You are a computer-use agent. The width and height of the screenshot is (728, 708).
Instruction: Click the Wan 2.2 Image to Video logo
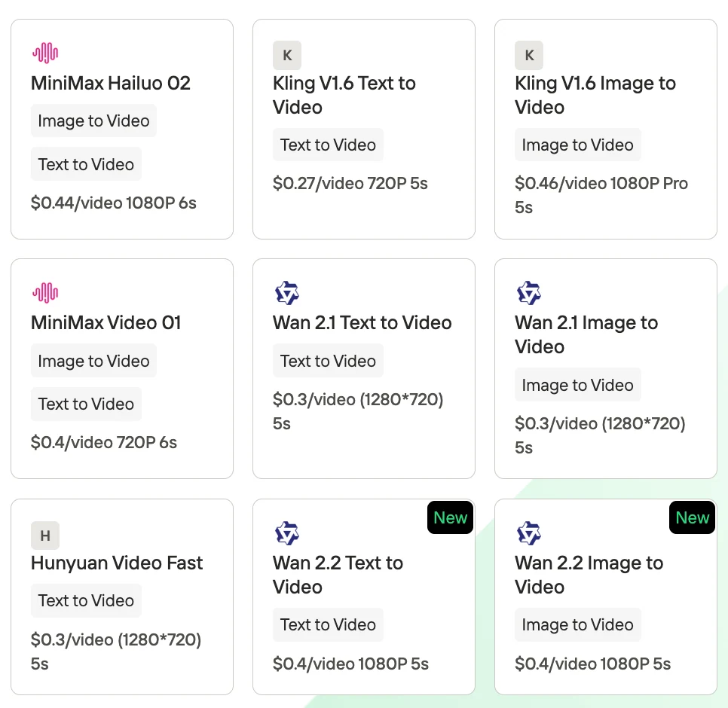coord(529,533)
